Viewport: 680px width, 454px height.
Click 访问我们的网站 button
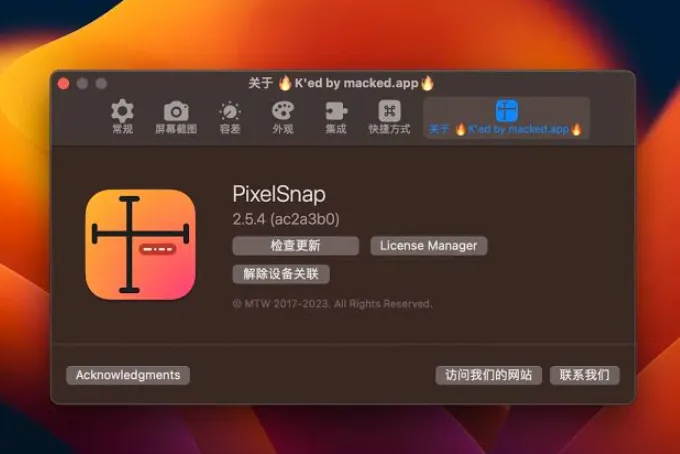488,375
